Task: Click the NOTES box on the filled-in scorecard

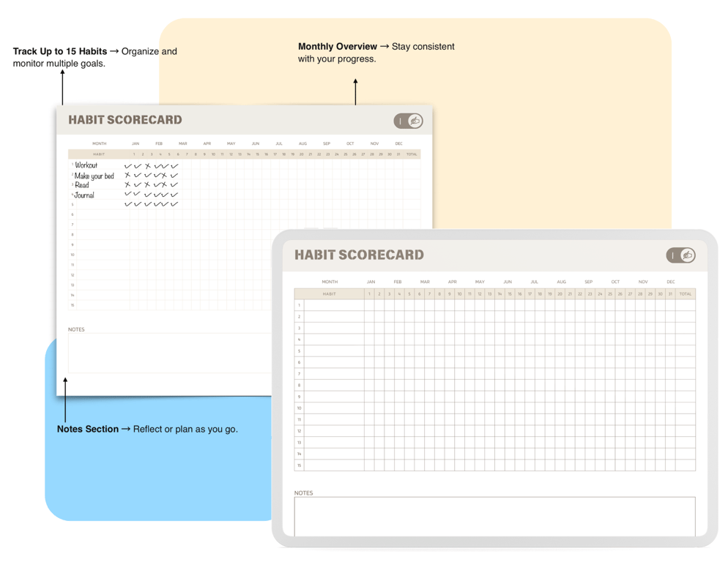Action: click(x=170, y=353)
